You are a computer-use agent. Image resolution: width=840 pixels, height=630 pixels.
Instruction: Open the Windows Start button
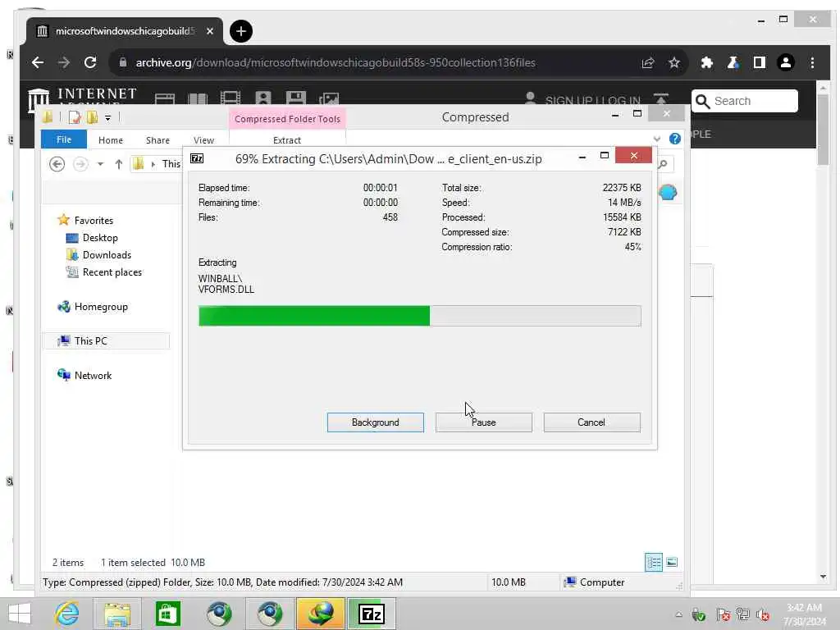point(20,614)
